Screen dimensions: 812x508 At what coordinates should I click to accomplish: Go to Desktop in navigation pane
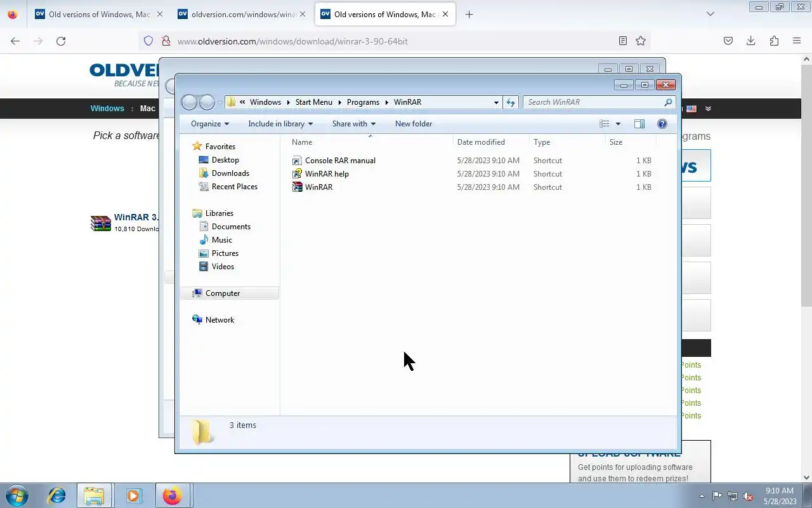[225, 160]
